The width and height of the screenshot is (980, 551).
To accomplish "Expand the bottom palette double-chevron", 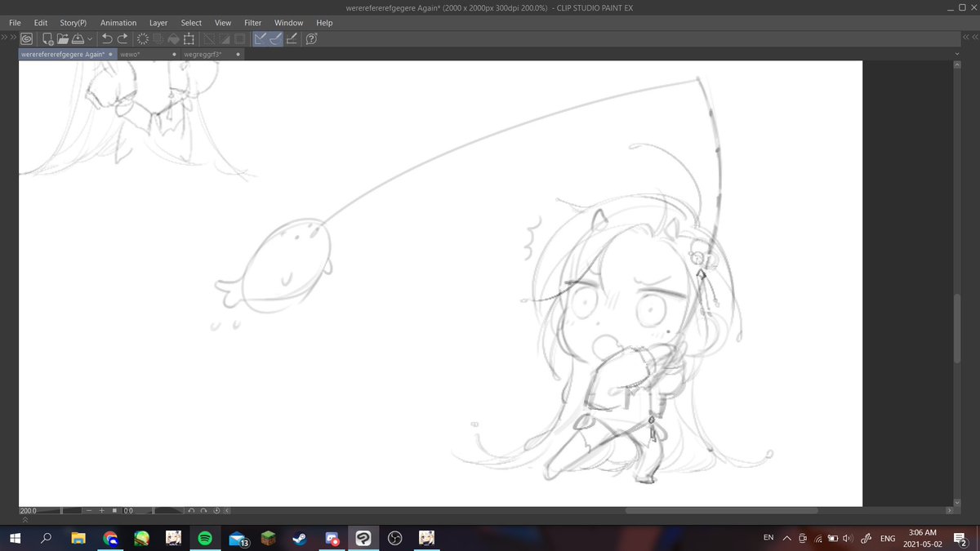I will (x=24, y=520).
